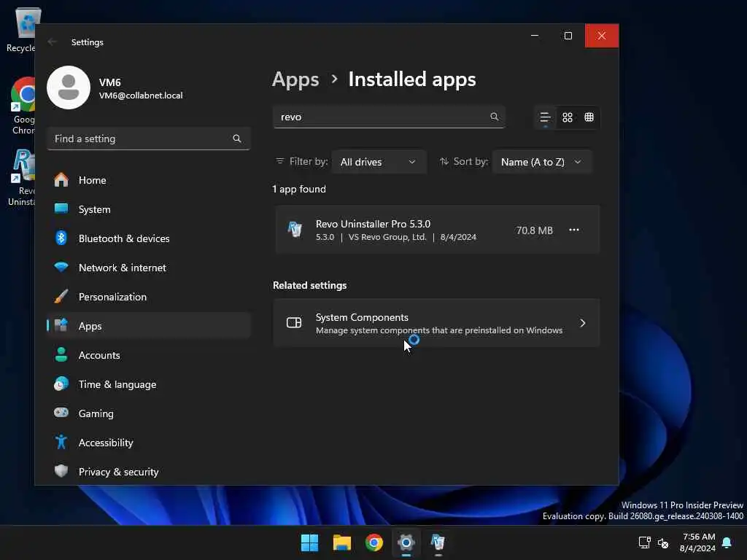747x560 pixels.
Task: Click the Revo Uninstaller Pro app icon in the list
Action: pos(295,230)
